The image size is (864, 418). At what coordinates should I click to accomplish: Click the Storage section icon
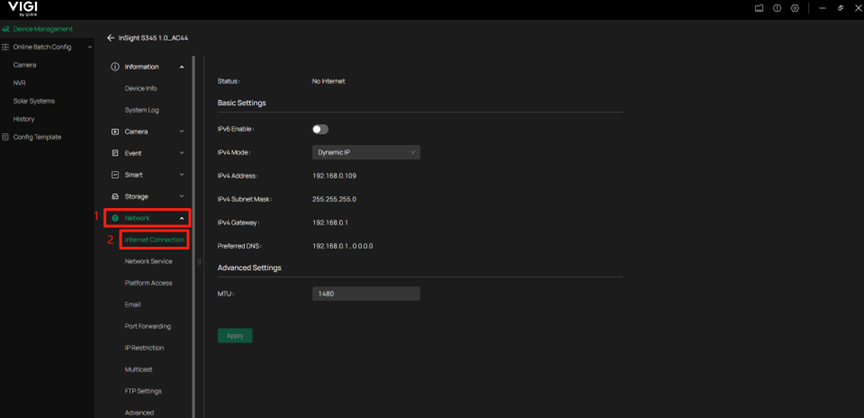[115, 196]
